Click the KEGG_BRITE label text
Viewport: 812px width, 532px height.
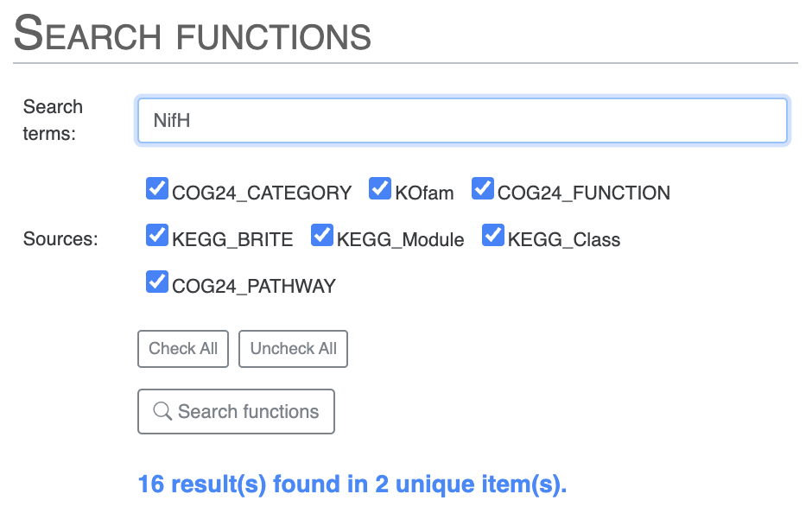[x=232, y=239]
